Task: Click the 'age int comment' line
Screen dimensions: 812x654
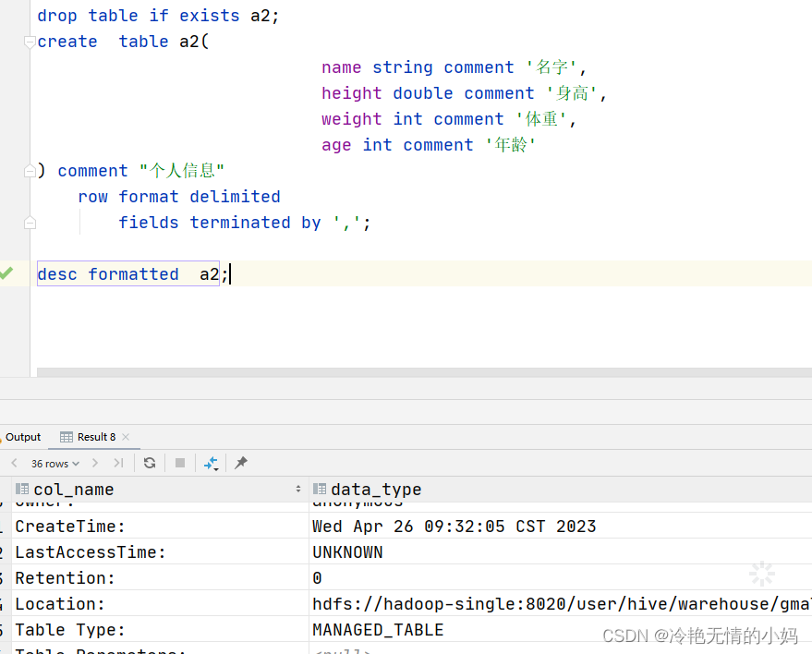Action: pos(429,145)
